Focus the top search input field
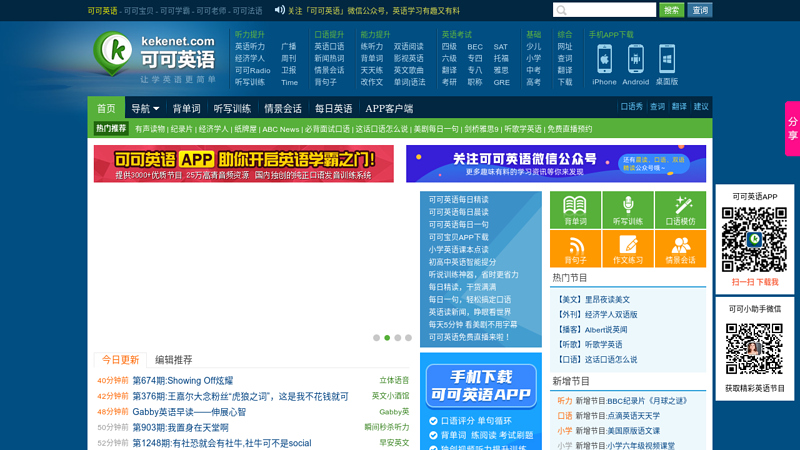The image size is (800, 450). click(x=604, y=10)
